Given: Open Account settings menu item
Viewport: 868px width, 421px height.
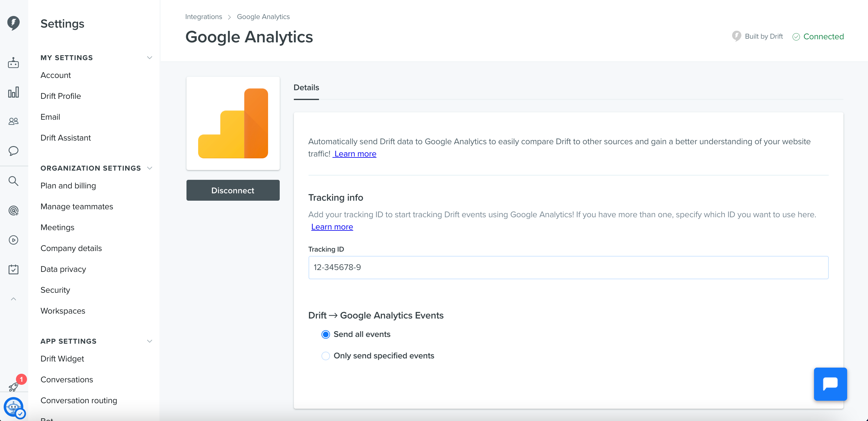Looking at the screenshot, I should click(56, 75).
